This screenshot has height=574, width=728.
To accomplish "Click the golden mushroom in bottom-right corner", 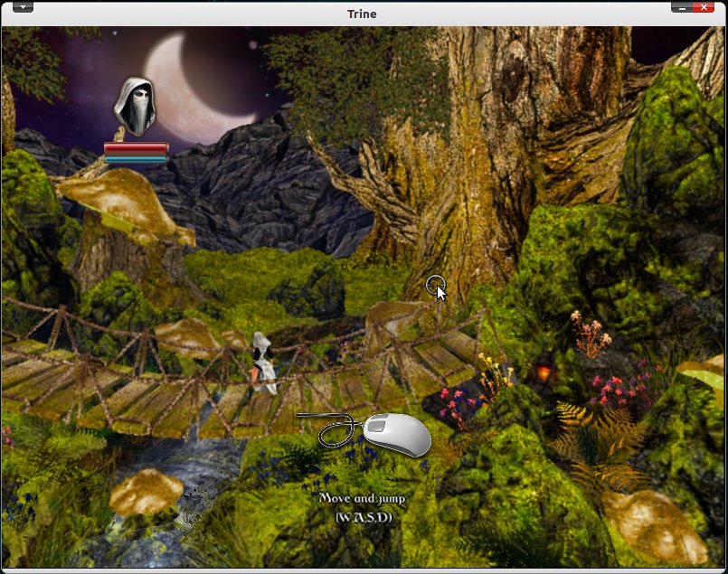I will [x=653, y=524].
